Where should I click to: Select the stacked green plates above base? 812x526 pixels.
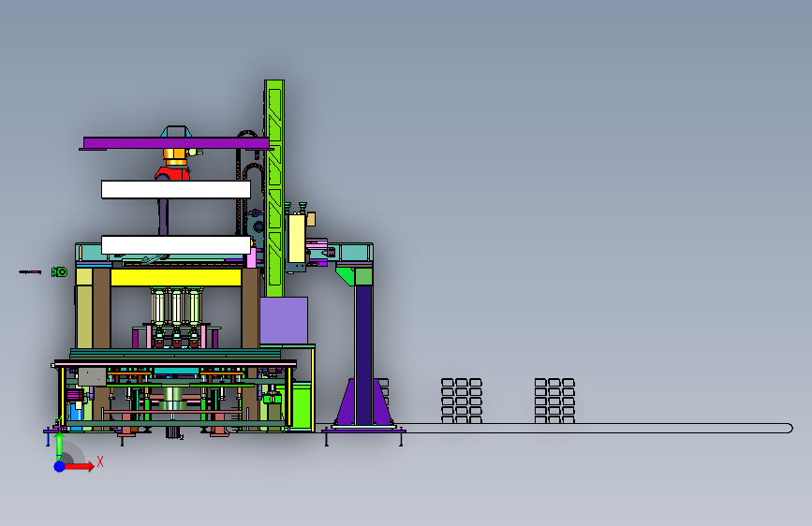(175, 354)
